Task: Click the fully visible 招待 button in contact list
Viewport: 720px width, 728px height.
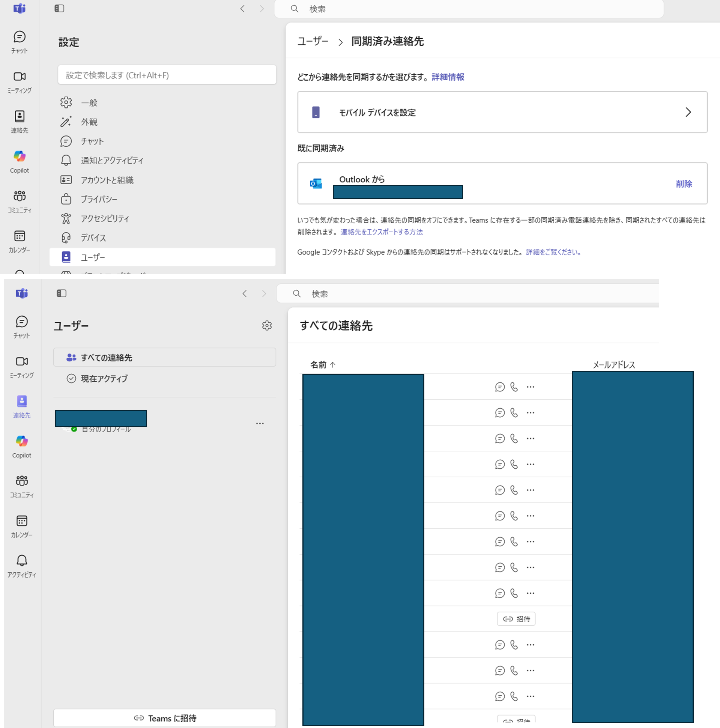Action: [x=516, y=619]
